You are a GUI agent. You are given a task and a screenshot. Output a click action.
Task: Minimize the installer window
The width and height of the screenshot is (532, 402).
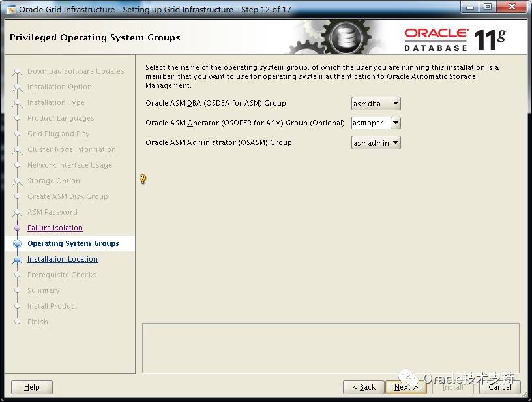click(470, 7)
